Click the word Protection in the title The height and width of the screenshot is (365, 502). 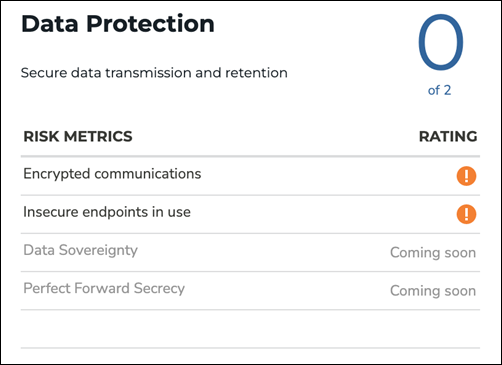pos(150,24)
